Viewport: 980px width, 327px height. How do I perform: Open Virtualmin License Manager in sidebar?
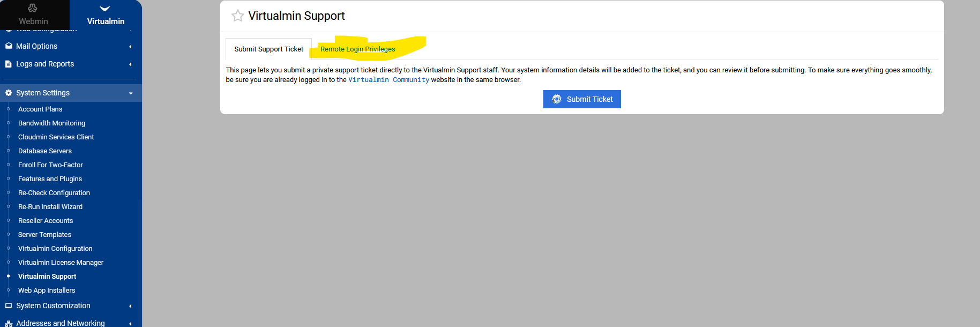point(61,263)
